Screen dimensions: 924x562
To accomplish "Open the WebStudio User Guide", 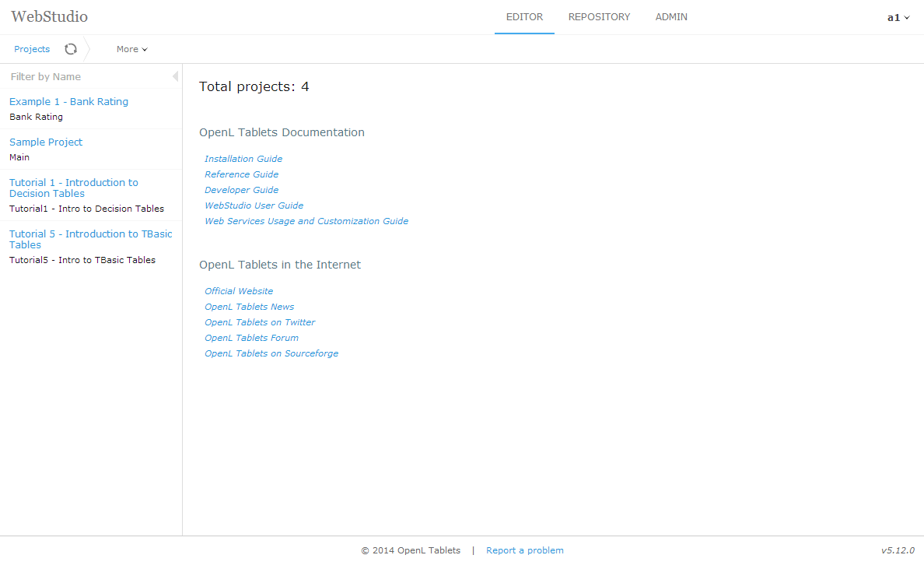I will tap(254, 205).
